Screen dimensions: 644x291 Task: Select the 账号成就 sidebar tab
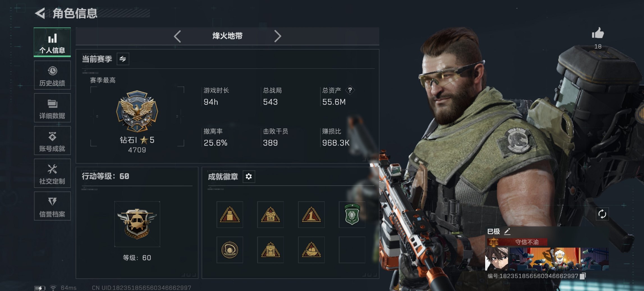(x=52, y=141)
